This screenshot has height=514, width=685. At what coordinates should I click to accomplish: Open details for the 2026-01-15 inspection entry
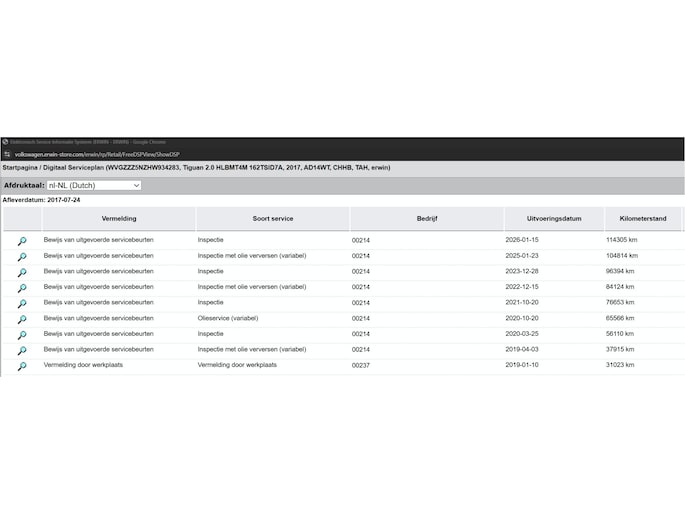(21, 241)
